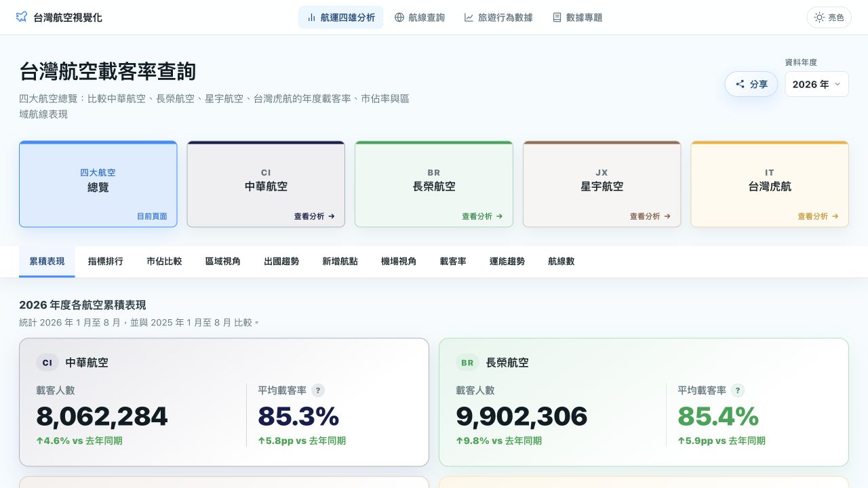This screenshot has height=488, width=868.
Task: Click the 2026 年度各航空累積表現 heading
Action: (x=83, y=305)
